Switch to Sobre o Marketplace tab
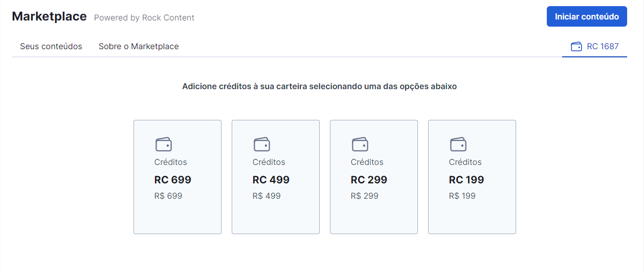 [139, 47]
